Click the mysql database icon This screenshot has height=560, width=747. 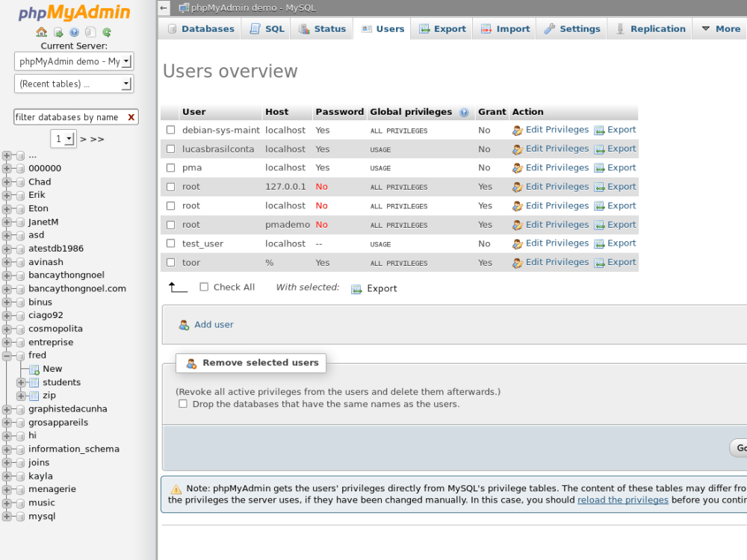[x=20, y=517]
